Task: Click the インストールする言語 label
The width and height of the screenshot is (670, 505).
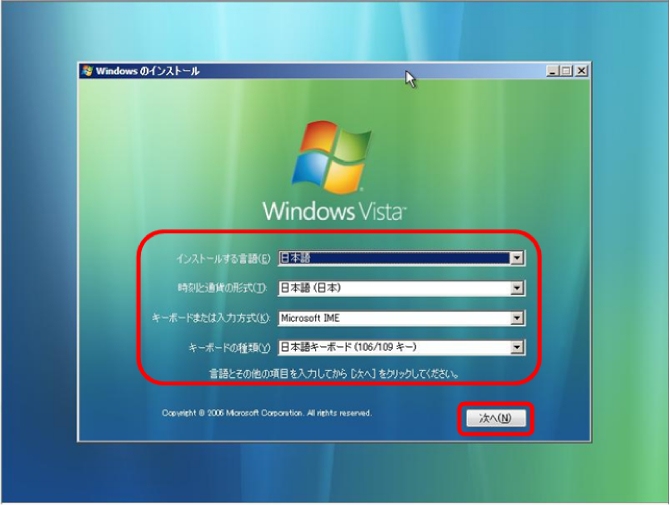Action: click(223, 259)
